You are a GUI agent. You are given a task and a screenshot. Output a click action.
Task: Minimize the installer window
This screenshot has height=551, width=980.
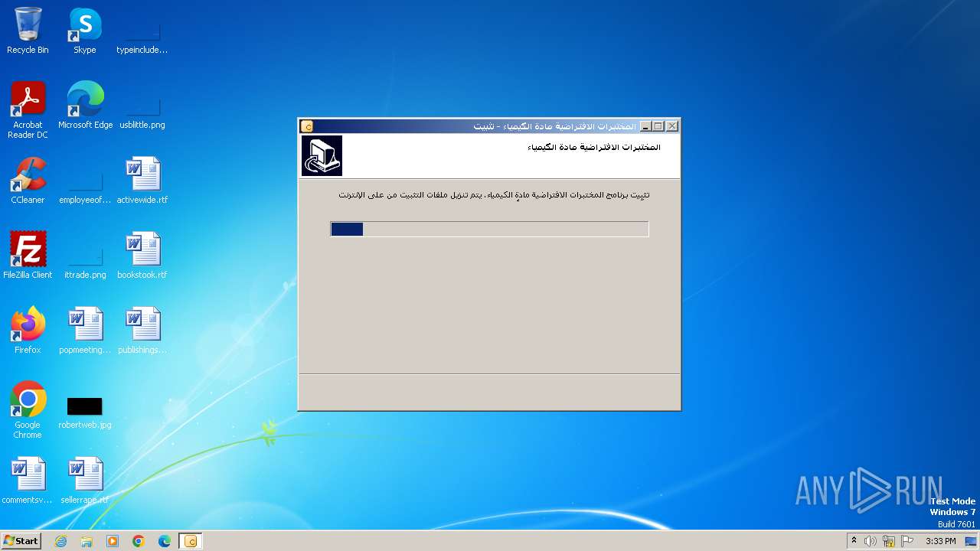point(645,126)
